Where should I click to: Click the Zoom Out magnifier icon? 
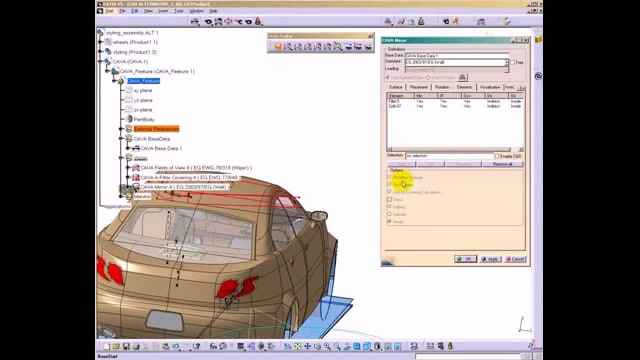[x=337, y=346]
